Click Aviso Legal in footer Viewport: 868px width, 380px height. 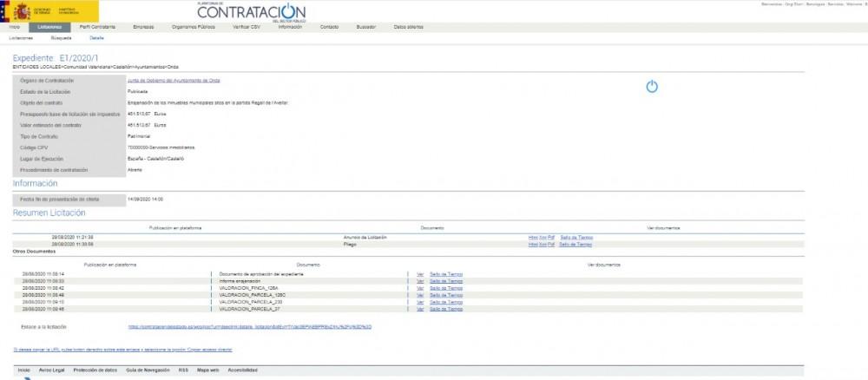(52, 370)
